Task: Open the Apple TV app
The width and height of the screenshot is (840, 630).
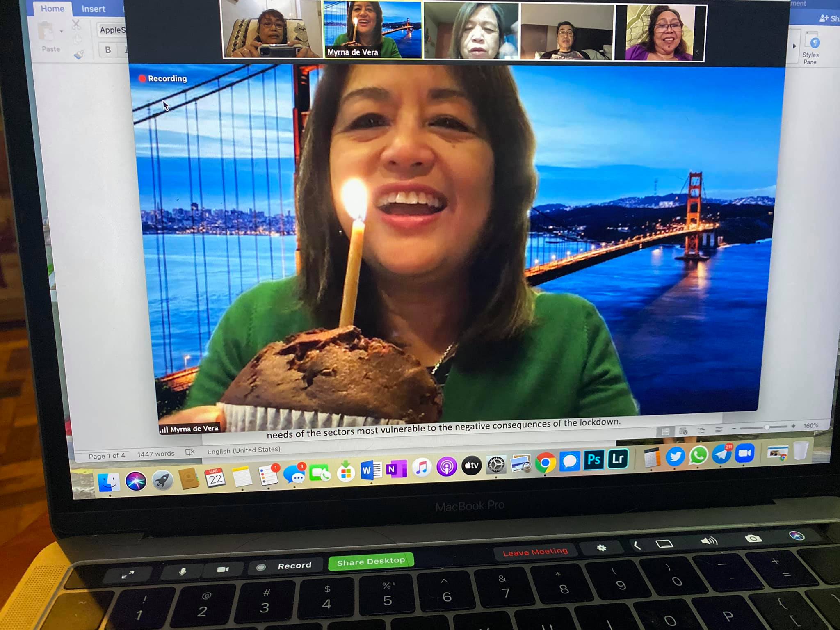Action: pyautogui.click(x=471, y=466)
